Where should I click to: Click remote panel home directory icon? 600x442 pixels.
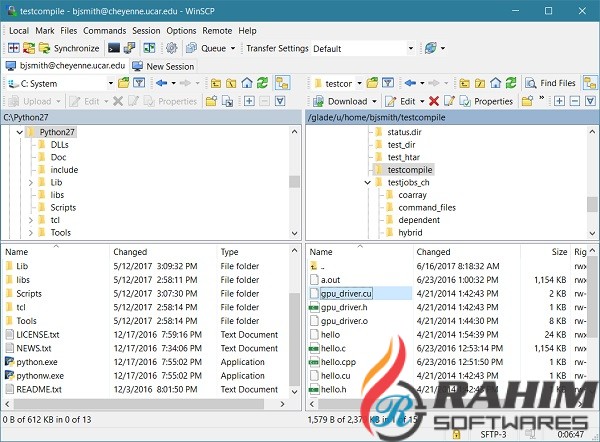[x=496, y=83]
